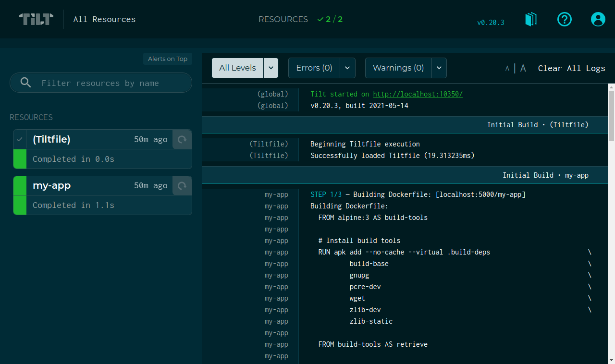Screen dimensions: 615x364
Task: Click the Tilt logo
Action: (36, 19)
